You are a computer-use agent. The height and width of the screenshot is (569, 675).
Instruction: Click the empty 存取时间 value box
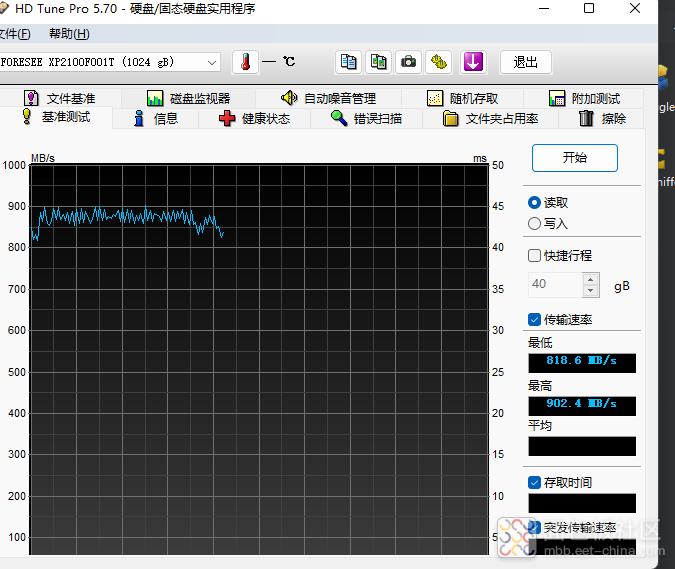pos(582,503)
